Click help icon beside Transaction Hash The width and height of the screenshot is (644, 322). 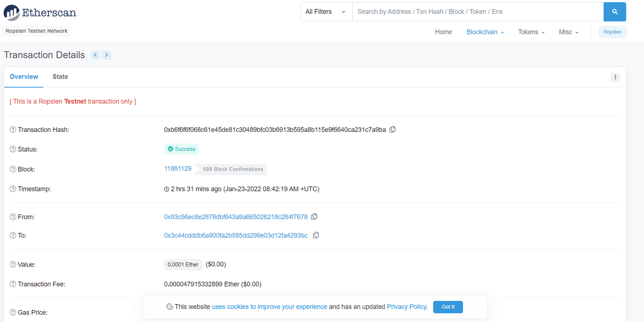pos(13,130)
